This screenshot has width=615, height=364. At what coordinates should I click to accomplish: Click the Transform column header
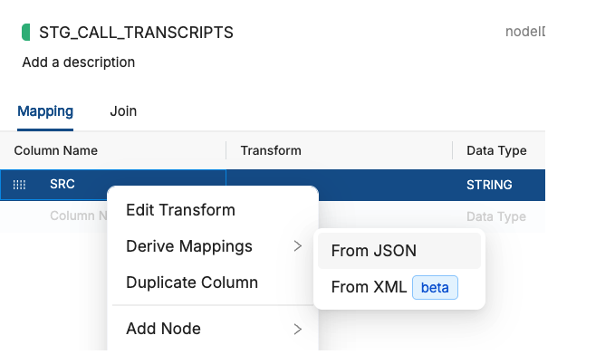point(271,150)
